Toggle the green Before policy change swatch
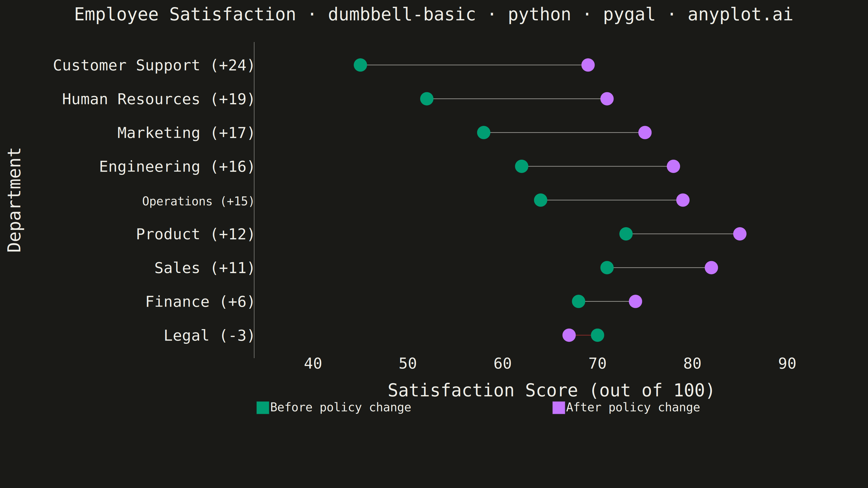868x488 pixels. tap(263, 407)
